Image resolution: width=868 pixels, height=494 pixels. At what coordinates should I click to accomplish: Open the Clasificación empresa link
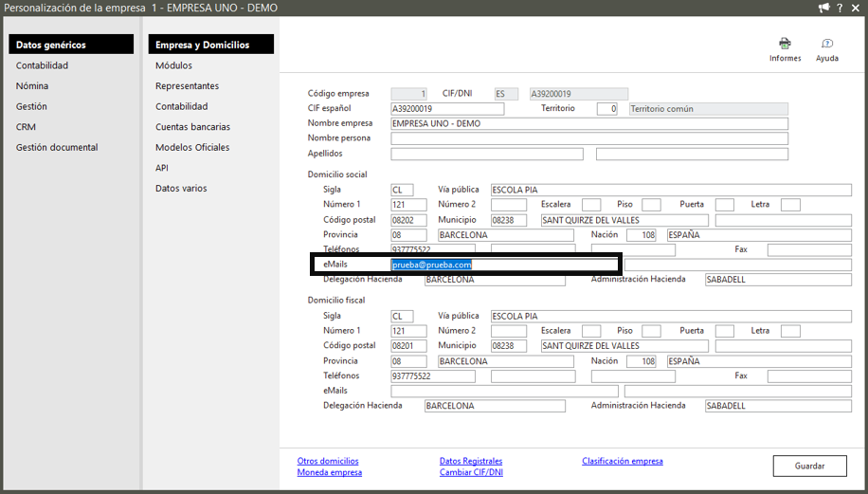pyautogui.click(x=623, y=461)
